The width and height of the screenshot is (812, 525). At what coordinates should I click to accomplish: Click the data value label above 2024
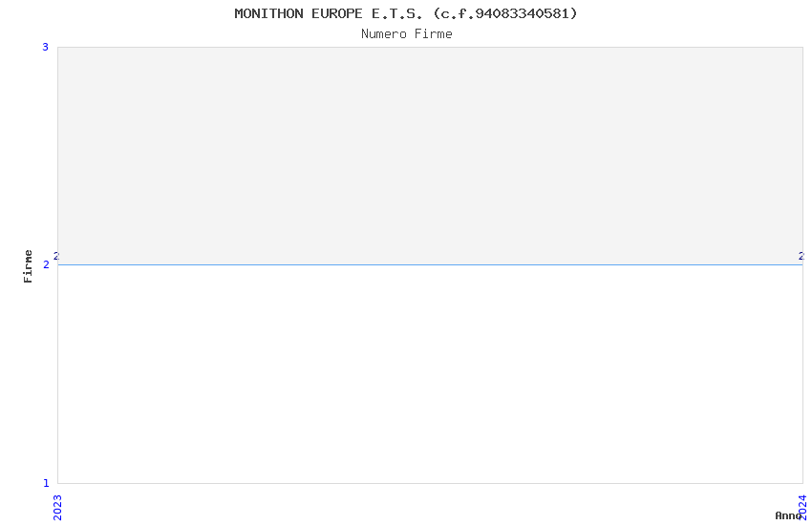[x=801, y=256]
